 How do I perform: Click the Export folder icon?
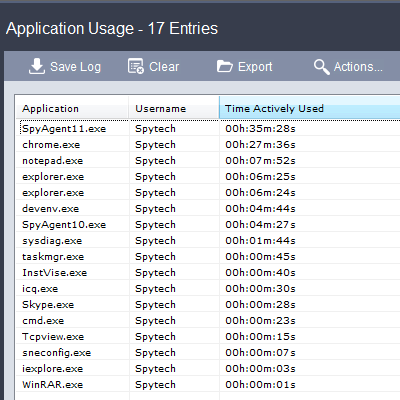[225, 66]
